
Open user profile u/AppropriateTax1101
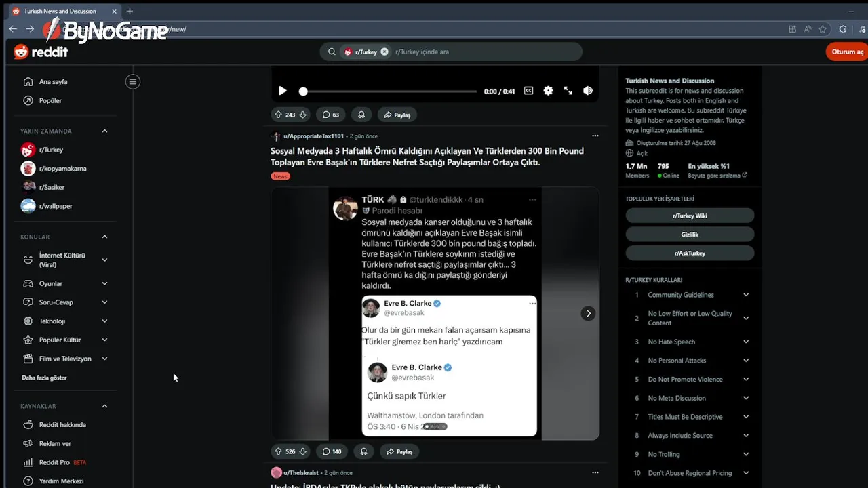pyautogui.click(x=313, y=136)
